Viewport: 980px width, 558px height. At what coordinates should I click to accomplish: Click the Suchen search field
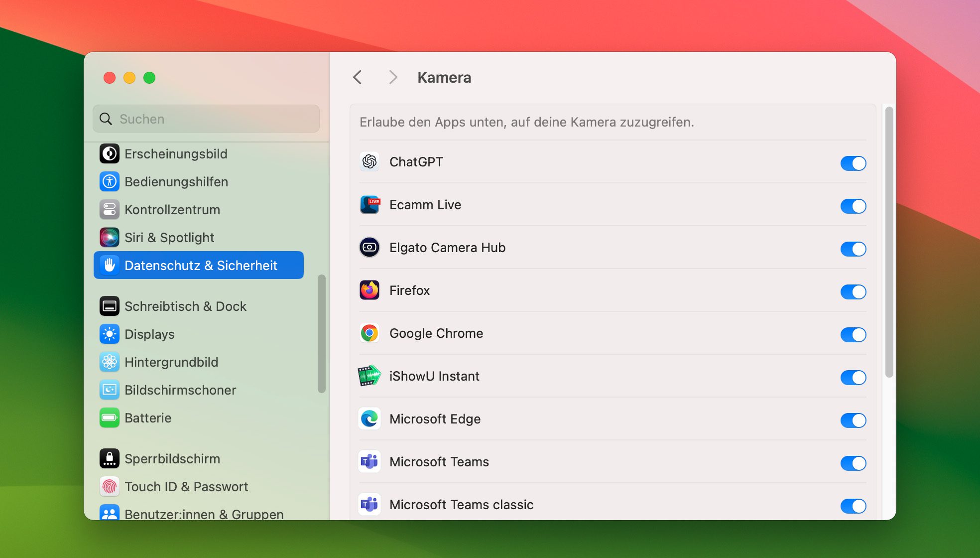pos(206,119)
